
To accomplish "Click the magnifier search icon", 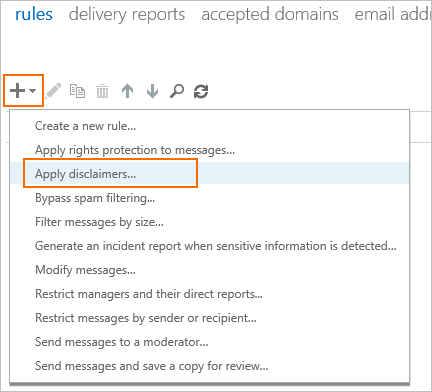I will [177, 91].
